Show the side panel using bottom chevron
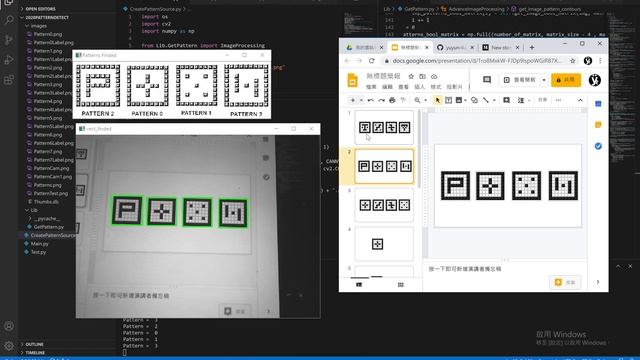640x360 pixels. click(598, 282)
